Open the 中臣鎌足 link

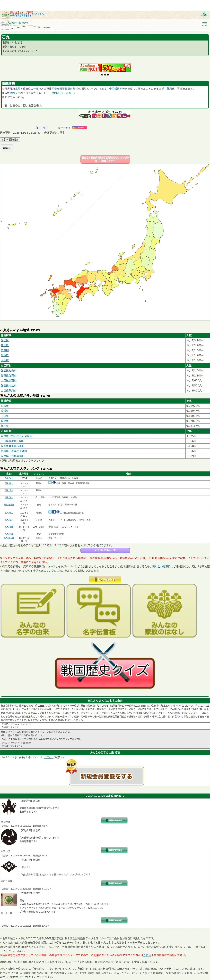[114, 89]
